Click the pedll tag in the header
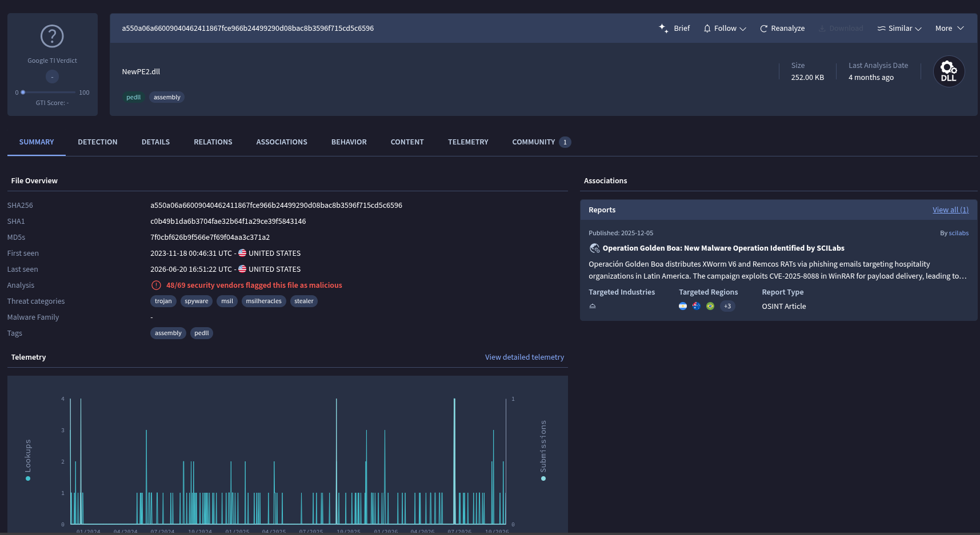Viewport: 980px width, 535px height. coord(133,97)
